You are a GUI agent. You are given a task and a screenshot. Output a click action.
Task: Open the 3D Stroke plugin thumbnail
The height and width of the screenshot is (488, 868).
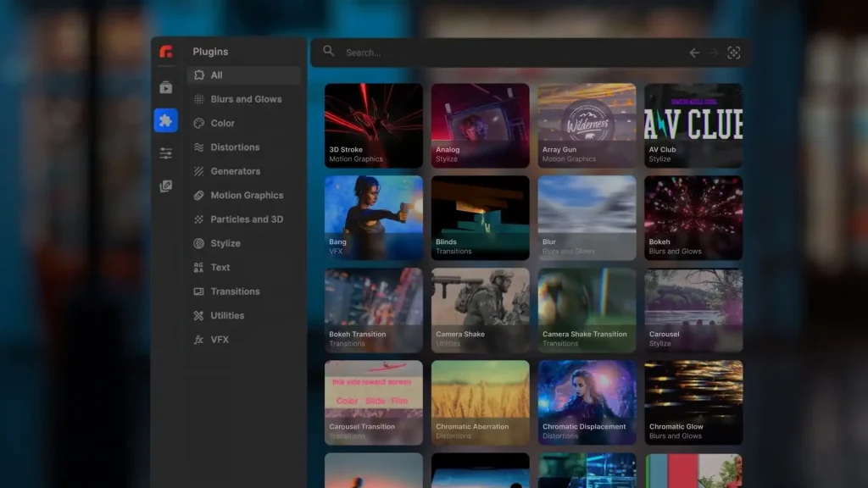click(x=374, y=125)
